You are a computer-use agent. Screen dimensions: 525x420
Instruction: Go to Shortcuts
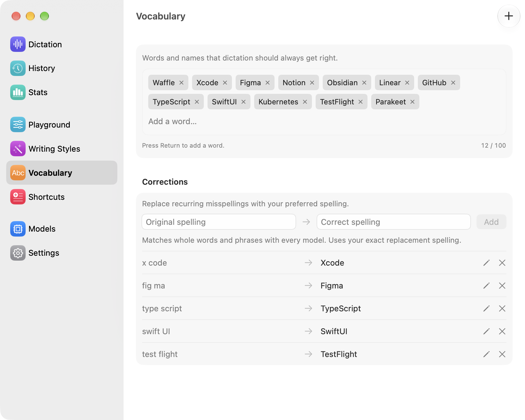(x=62, y=197)
